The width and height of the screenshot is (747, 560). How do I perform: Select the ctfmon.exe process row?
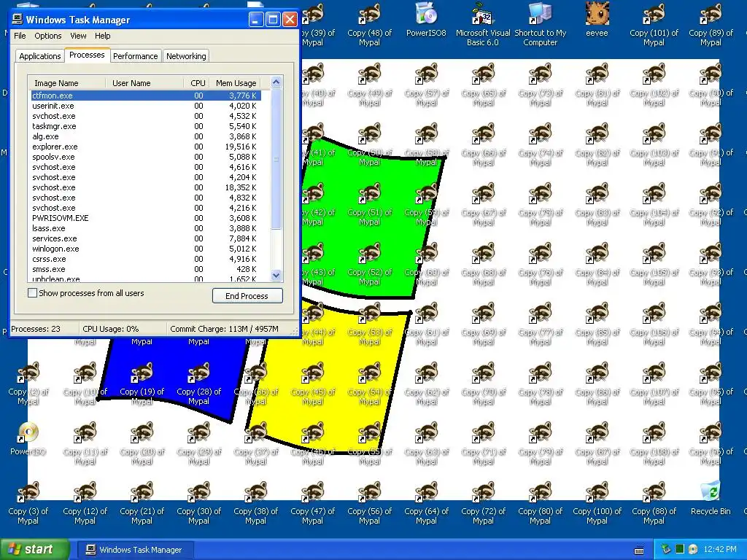coord(146,96)
